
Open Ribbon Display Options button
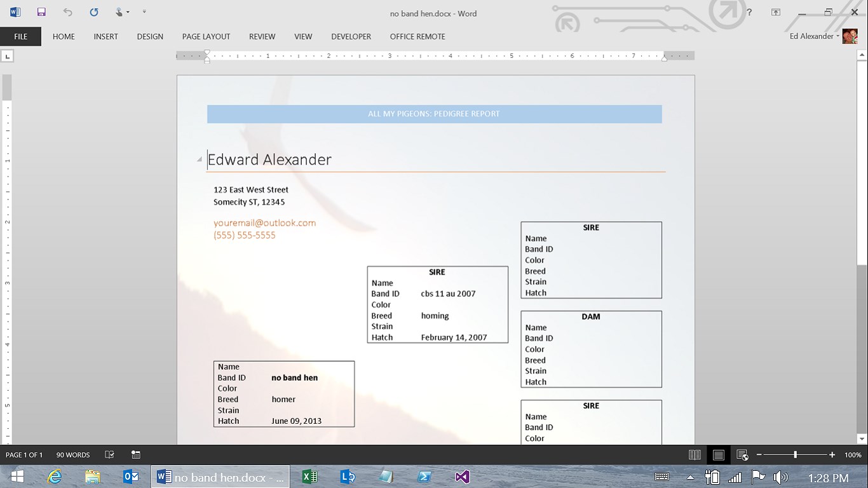(x=776, y=12)
